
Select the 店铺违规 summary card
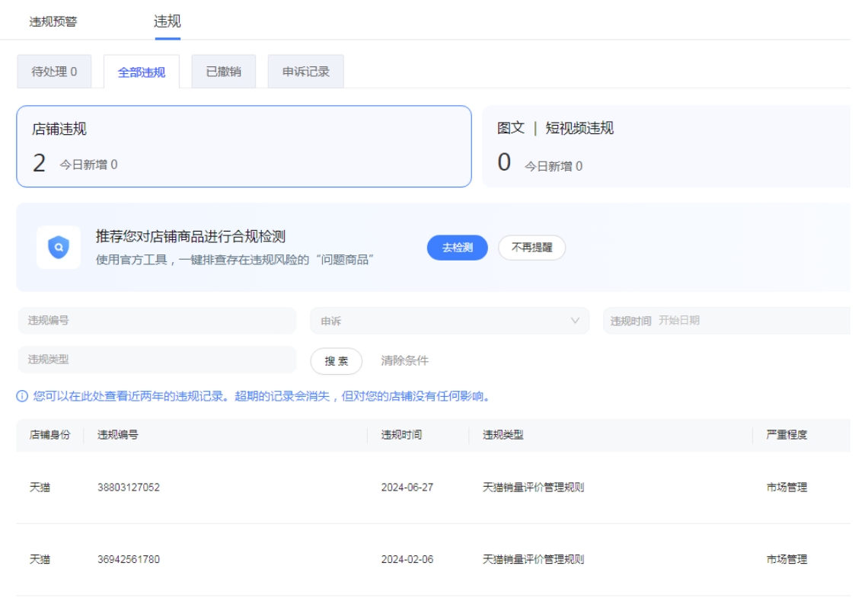[x=244, y=146]
